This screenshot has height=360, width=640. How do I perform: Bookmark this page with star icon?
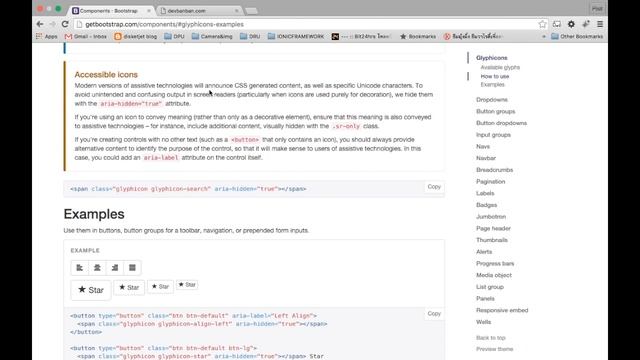(x=542, y=24)
